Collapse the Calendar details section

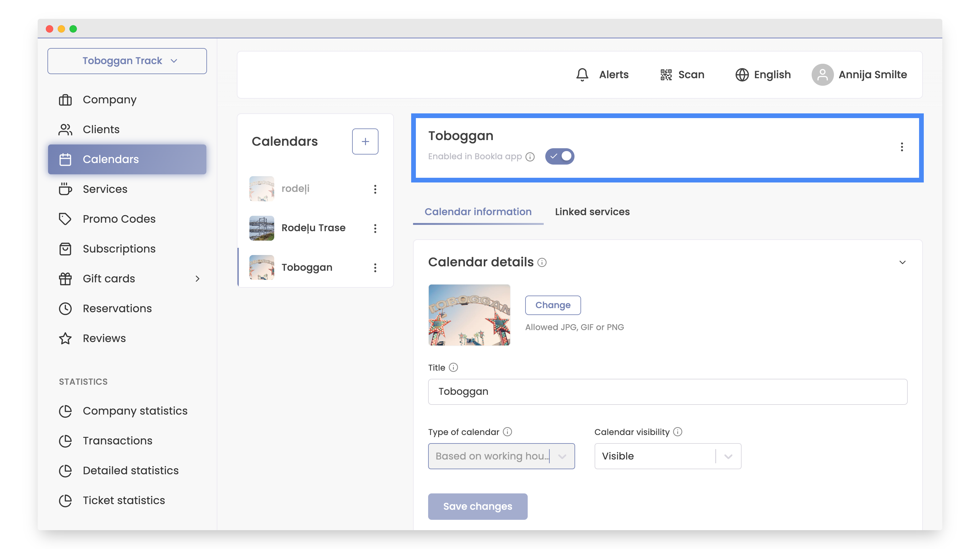pos(902,262)
